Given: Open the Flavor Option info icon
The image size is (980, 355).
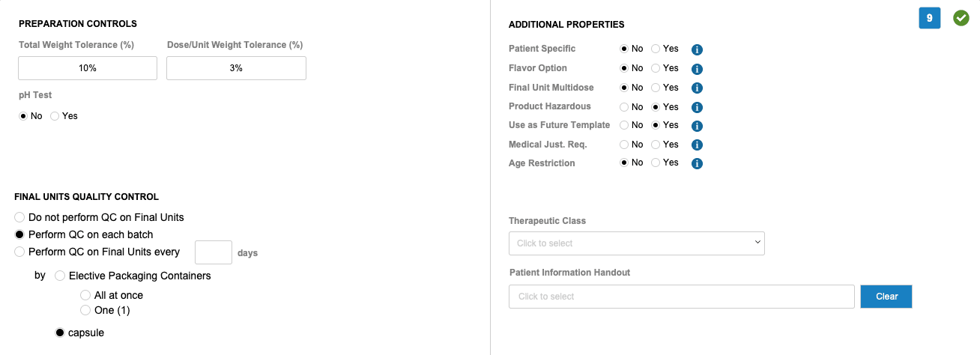Looking at the screenshot, I should click(x=697, y=69).
